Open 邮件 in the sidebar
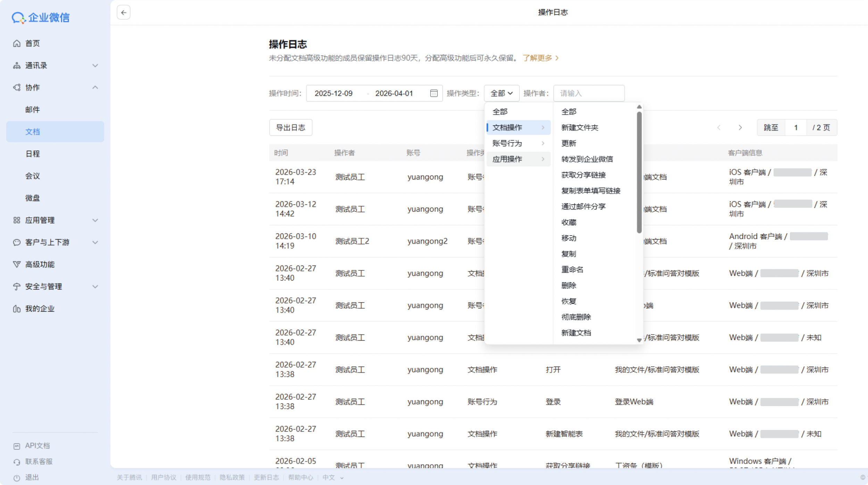This screenshot has width=868, height=485. point(33,110)
